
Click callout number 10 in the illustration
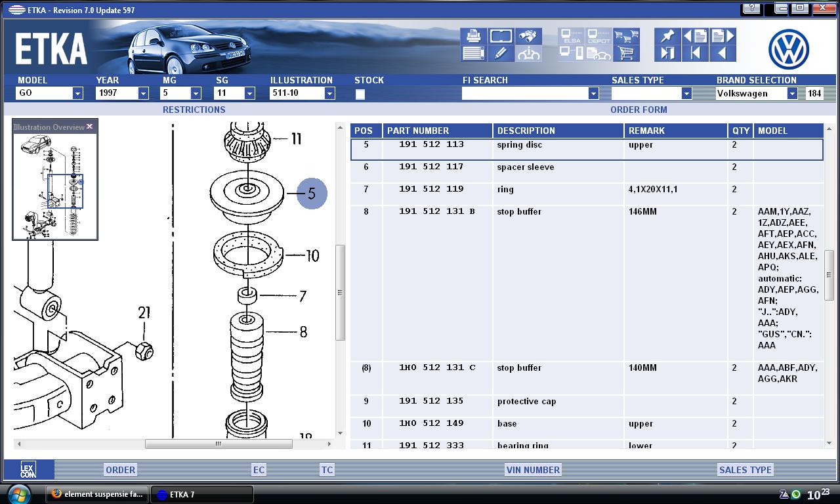[312, 255]
